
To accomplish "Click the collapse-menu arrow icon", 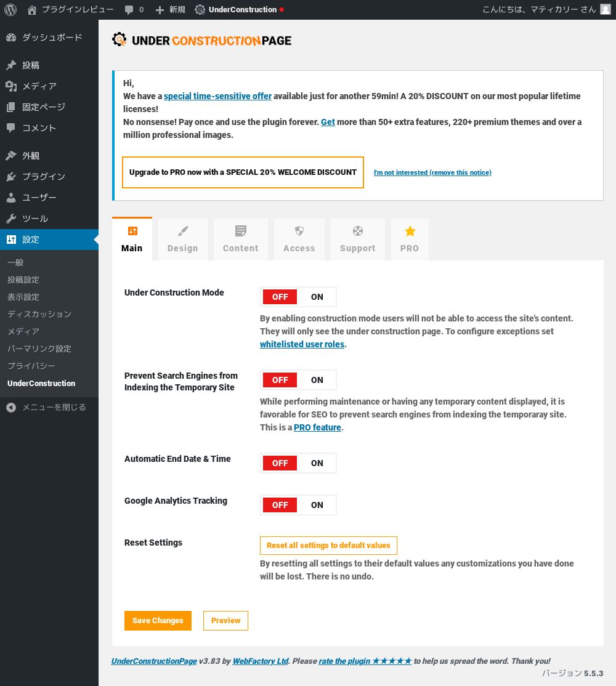I will point(11,407).
